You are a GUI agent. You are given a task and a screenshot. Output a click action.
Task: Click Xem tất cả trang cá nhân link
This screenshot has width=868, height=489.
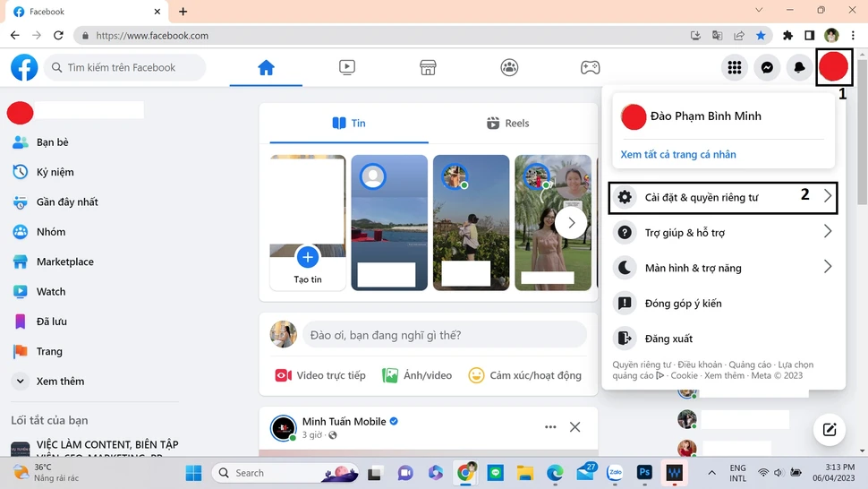678,154
